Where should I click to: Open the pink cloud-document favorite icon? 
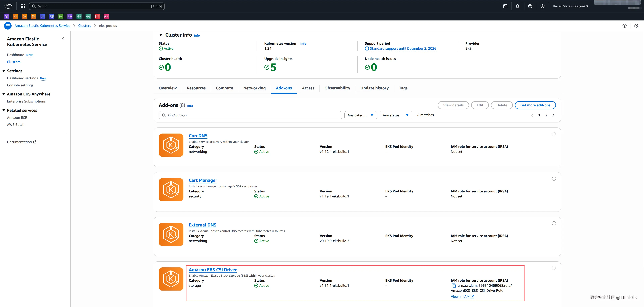pyautogui.click(x=106, y=16)
